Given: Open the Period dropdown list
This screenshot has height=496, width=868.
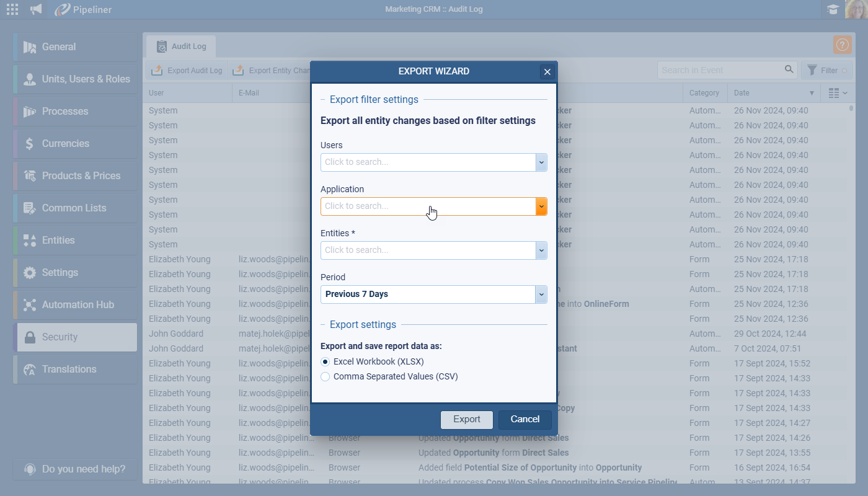Looking at the screenshot, I should coord(433,294).
